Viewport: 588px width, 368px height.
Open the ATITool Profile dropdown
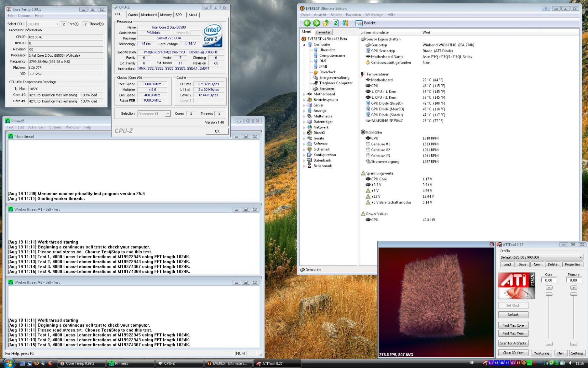[x=541, y=257]
